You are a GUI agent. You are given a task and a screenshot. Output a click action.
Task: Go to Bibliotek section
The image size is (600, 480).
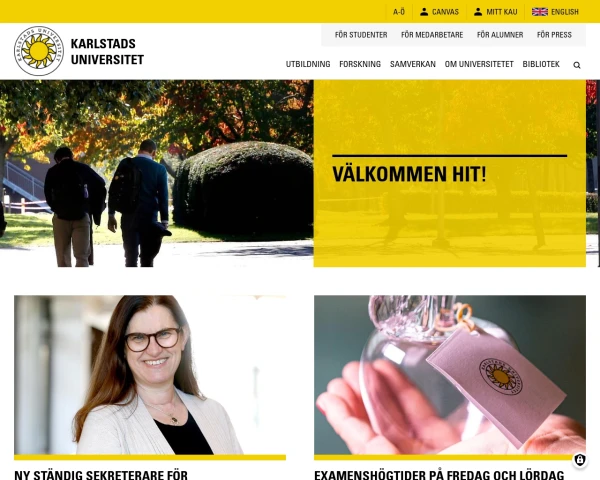(x=541, y=64)
